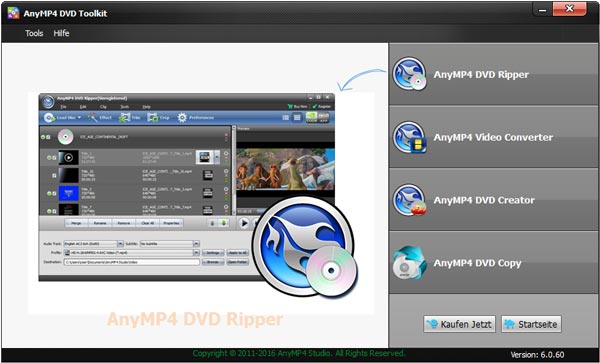
Task: Click the AnyMP4 DVD Toolkit title bar icon
Action: click(x=13, y=13)
